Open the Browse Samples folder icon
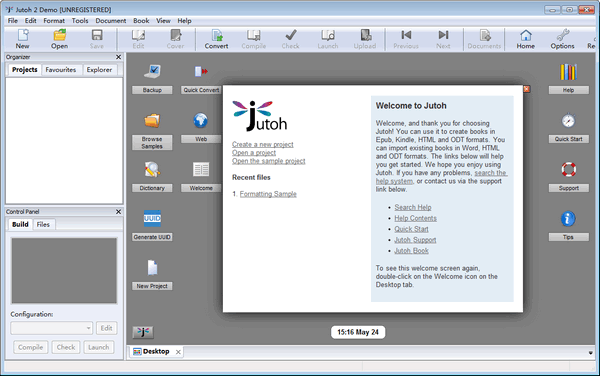Screen dimensions: 600x376 [152, 120]
